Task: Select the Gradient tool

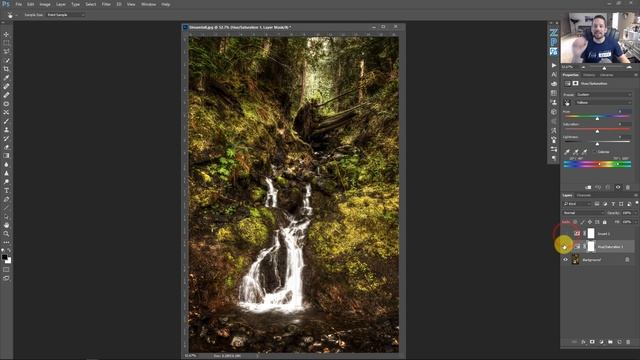Action: click(x=6, y=156)
